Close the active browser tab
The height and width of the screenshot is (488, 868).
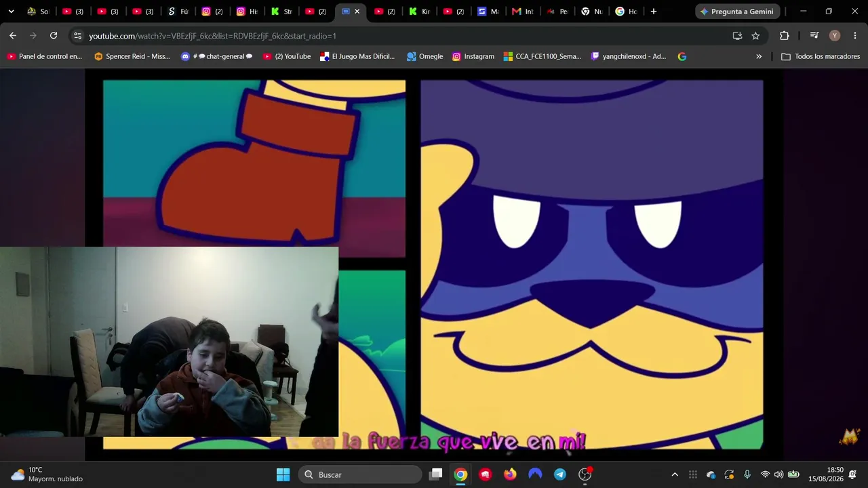pyautogui.click(x=357, y=12)
